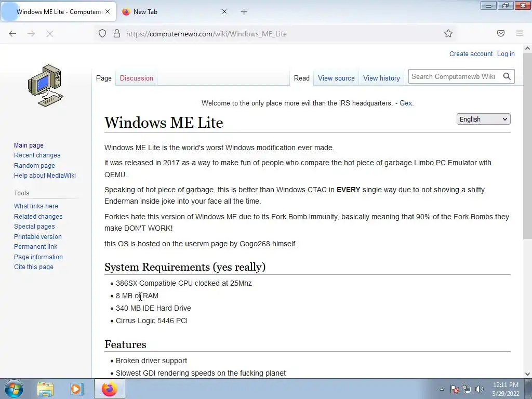This screenshot has width=532, height=399.
Task: Click the network tray icon
Action: (467, 390)
